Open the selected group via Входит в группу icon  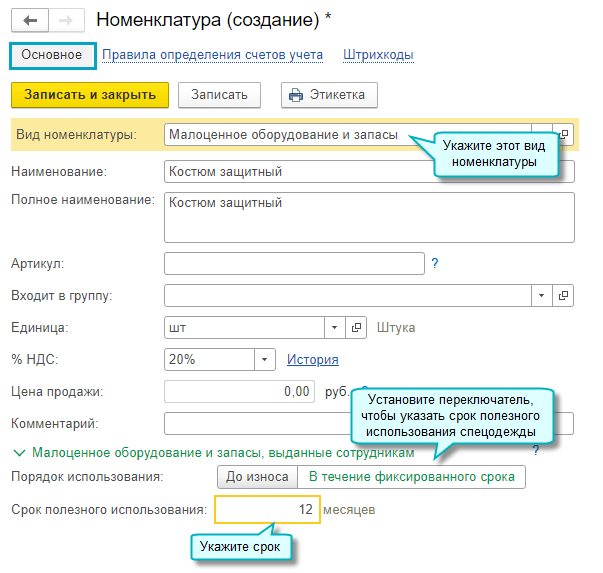click(563, 295)
